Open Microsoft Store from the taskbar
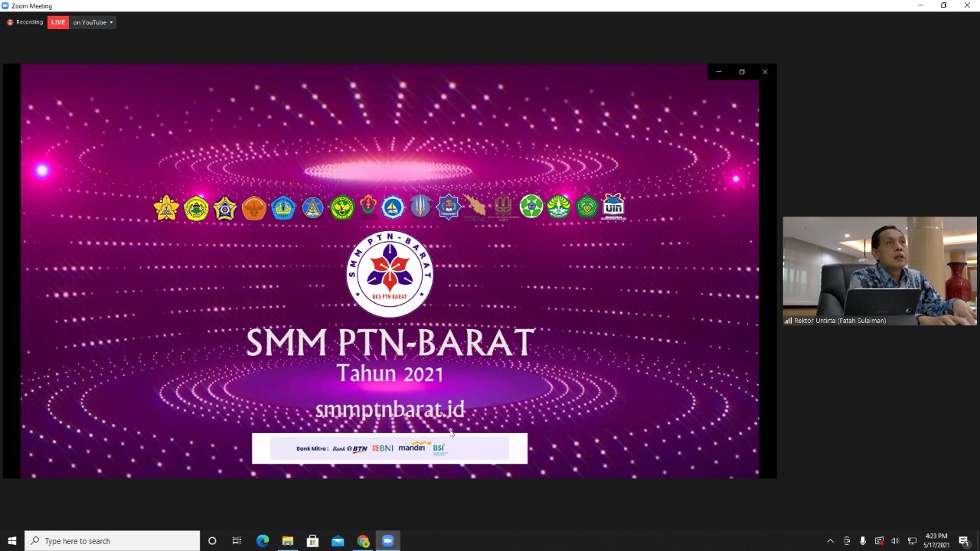This screenshot has height=551, width=980. [312, 541]
